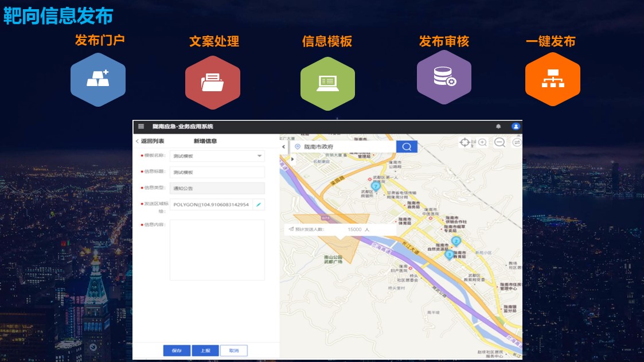Click the notification bell icon

click(498, 127)
